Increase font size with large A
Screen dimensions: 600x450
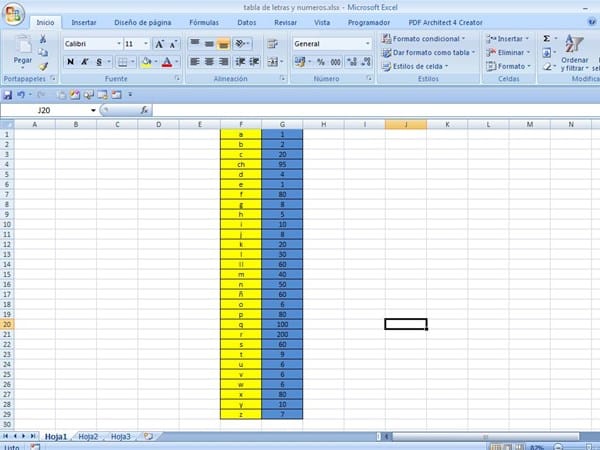point(159,44)
